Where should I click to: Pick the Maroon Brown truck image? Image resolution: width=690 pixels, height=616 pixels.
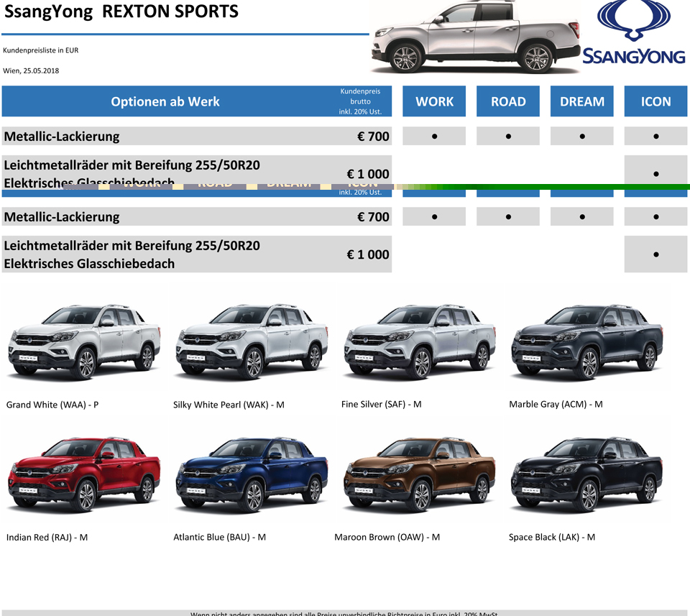[x=420, y=474]
